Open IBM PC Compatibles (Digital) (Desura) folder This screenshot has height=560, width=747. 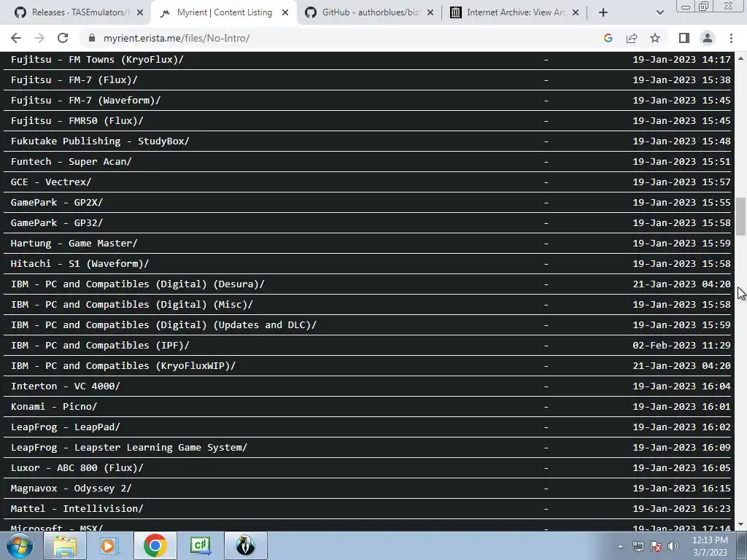click(138, 284)
